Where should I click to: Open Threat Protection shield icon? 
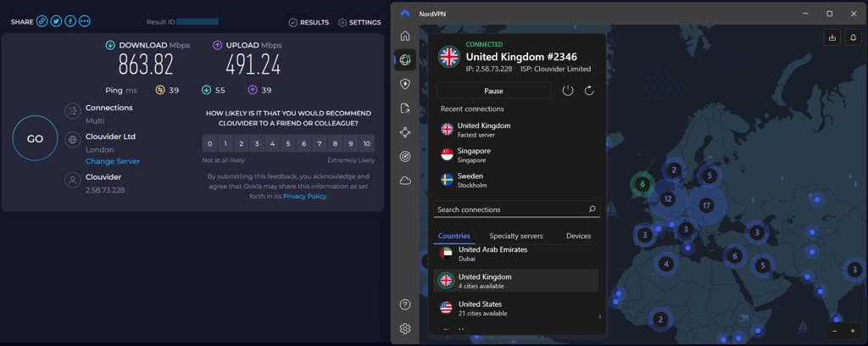click(x=405, y=84)
